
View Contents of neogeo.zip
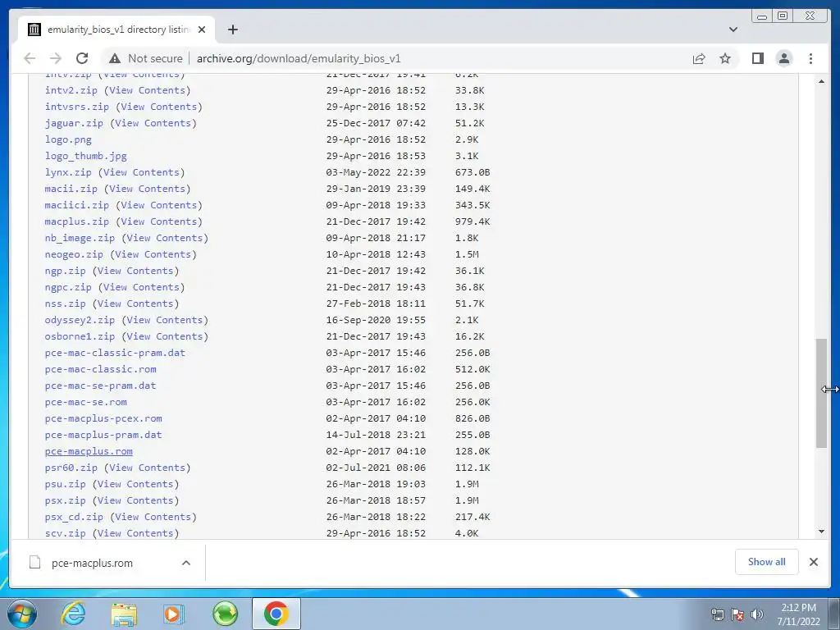coord(153,254)
